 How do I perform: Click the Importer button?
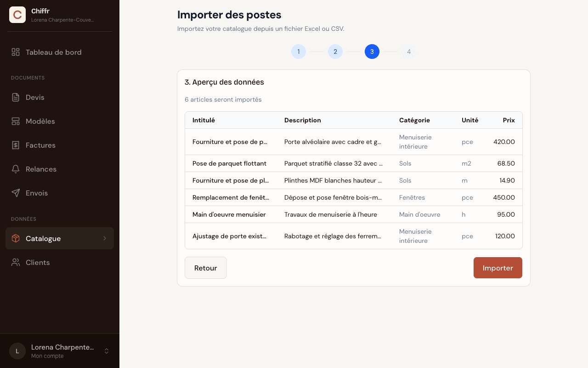pyautogui.click(x=498, y=268)
